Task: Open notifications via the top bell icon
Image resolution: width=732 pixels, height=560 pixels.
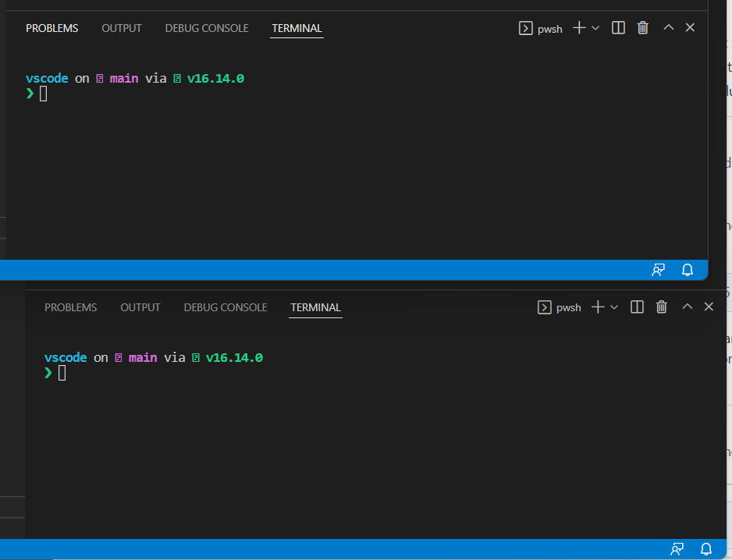Action: [x=687, y=269]
